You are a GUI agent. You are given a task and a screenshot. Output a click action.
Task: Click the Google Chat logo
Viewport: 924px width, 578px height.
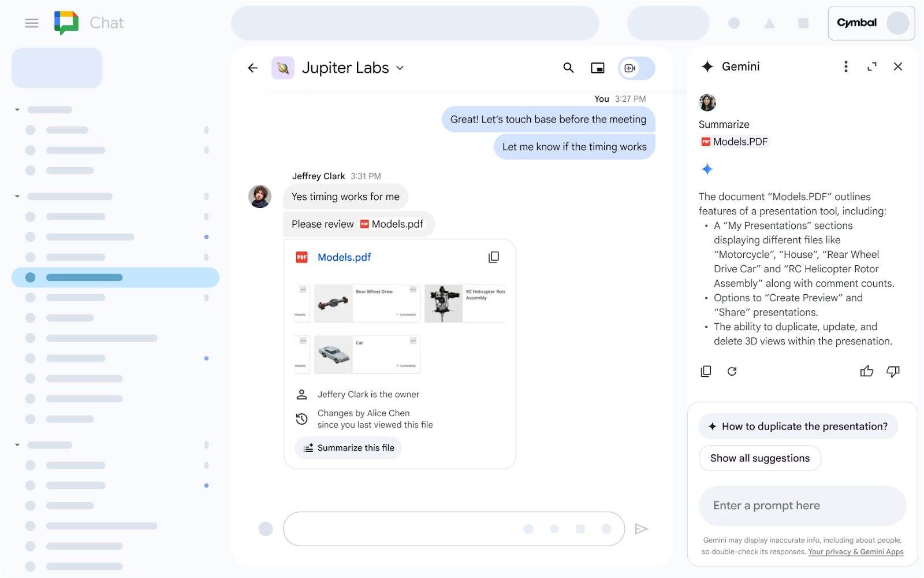[x=66, y=23]
